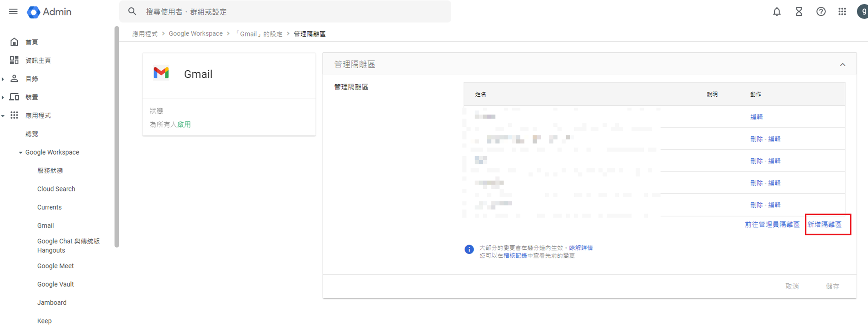Collapse the 管理隔離區 panel chevron
868x325 pixels.
click(x=842, y=65)
